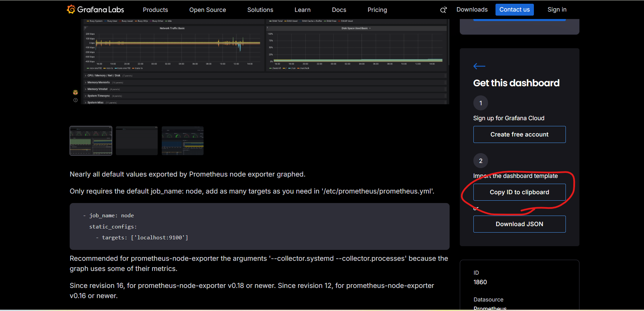Click the Network Traffic Basic panel title
This screenshot has height=311, width=644.
172,28
